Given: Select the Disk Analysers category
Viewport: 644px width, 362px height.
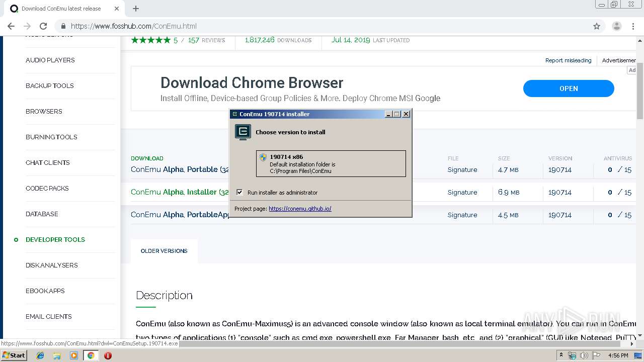Looking at the screenshot, I should [x=51, y=265].
